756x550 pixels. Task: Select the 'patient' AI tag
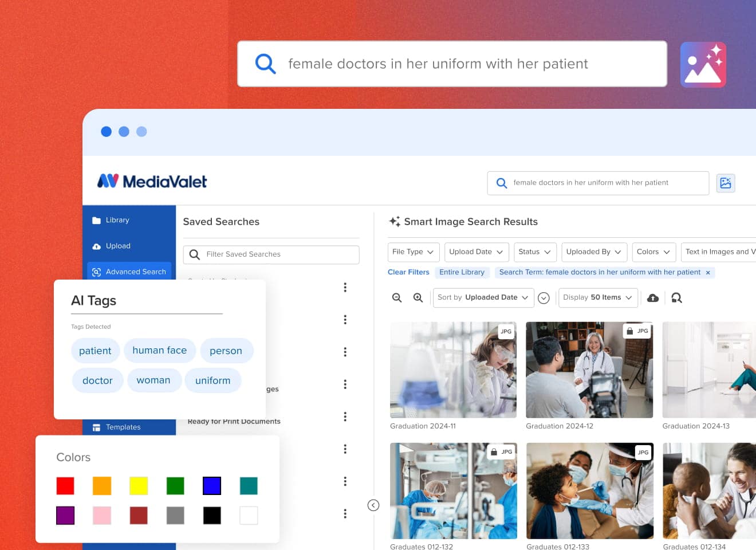click(x=95, y=350)
